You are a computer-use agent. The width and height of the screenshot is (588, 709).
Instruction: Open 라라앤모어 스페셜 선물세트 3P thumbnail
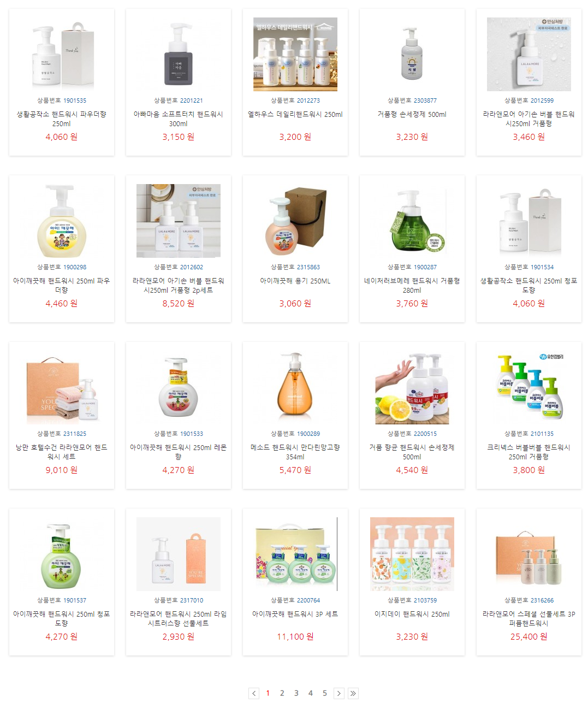click(x=529, y=554)
